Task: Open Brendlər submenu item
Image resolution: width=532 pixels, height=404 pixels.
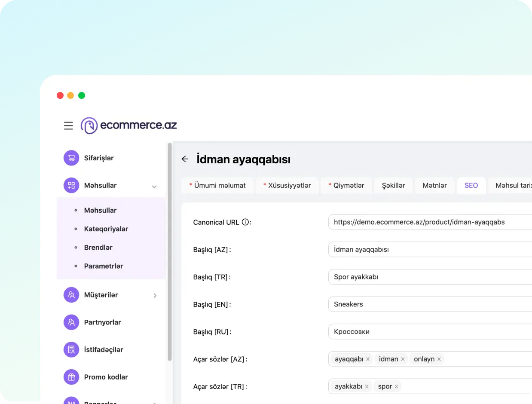Action: [98, 248]
